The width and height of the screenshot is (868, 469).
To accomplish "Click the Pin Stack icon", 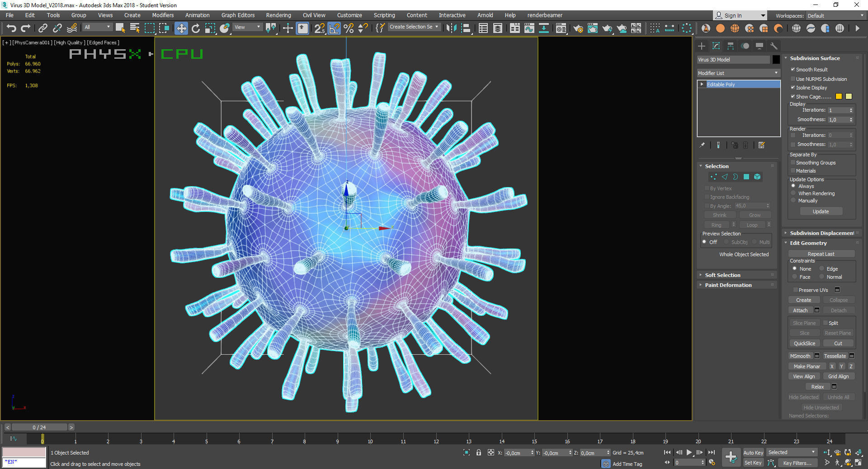I will point(702,145).
